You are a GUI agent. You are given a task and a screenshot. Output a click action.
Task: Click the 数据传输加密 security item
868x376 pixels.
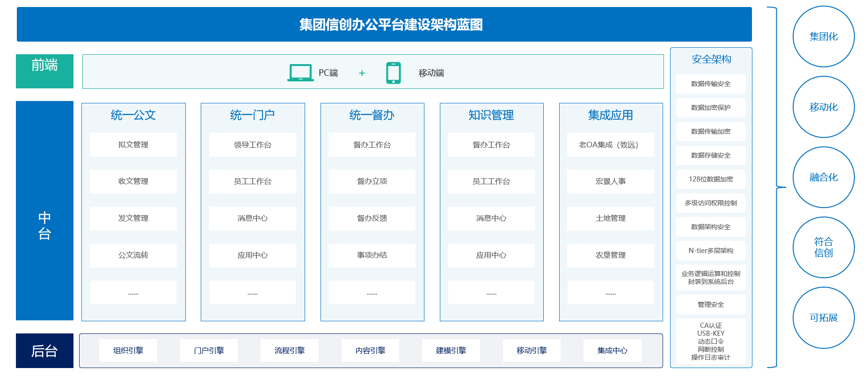tap(711, 132)
